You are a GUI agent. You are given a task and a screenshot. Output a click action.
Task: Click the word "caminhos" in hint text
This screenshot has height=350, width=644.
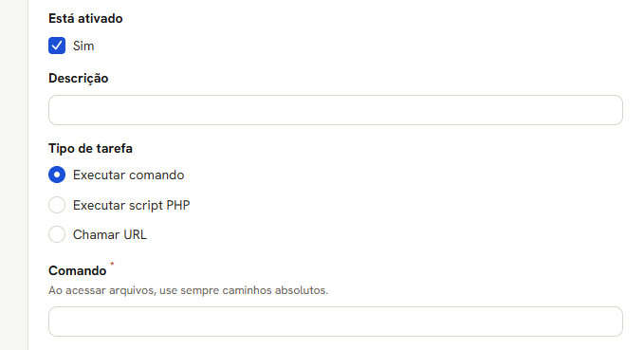[x=248, y=290]
